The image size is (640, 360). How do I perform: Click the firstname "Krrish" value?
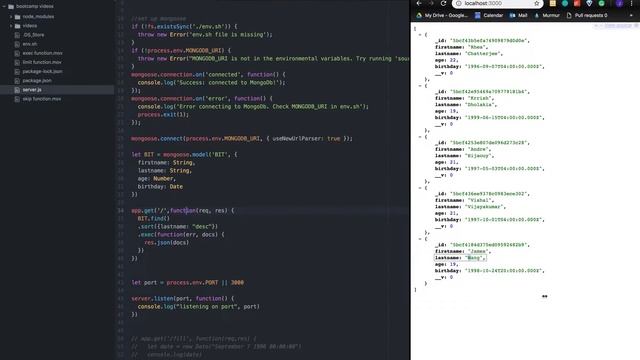click(x=480, y=98)
